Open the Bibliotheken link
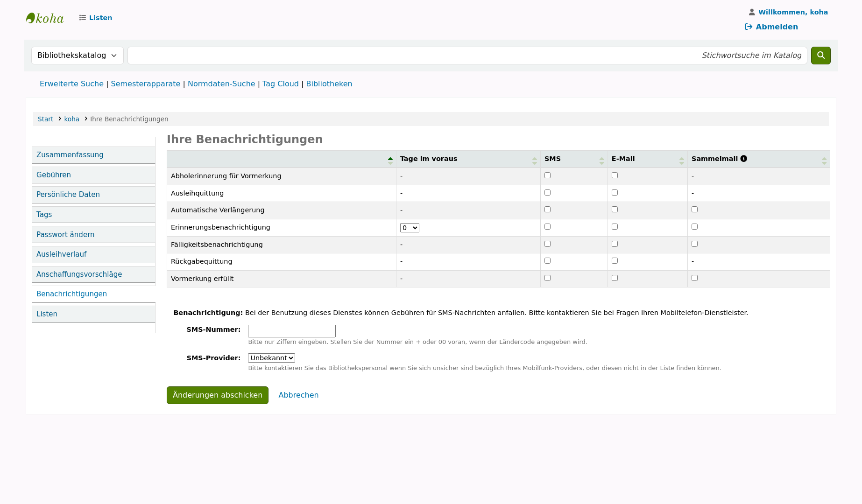862x504 pixels. 329,84
